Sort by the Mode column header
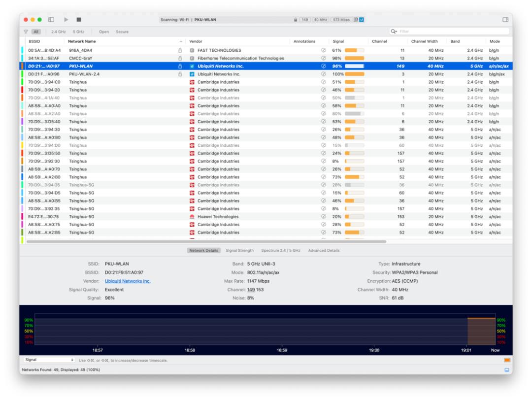The width and height of the screenshot is (532, 400). click(495, 41)
